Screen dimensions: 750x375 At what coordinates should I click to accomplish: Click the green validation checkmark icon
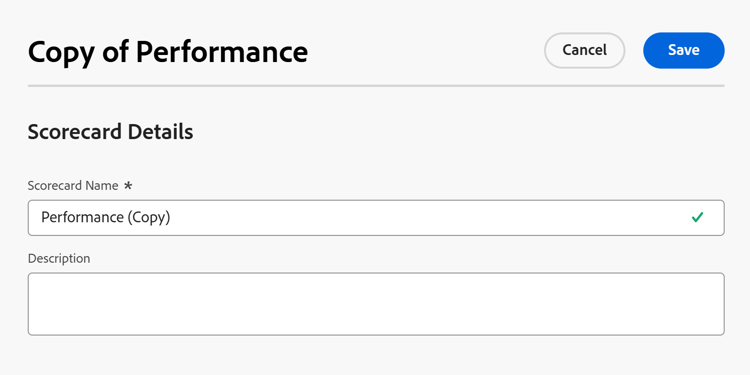[697, 218]
